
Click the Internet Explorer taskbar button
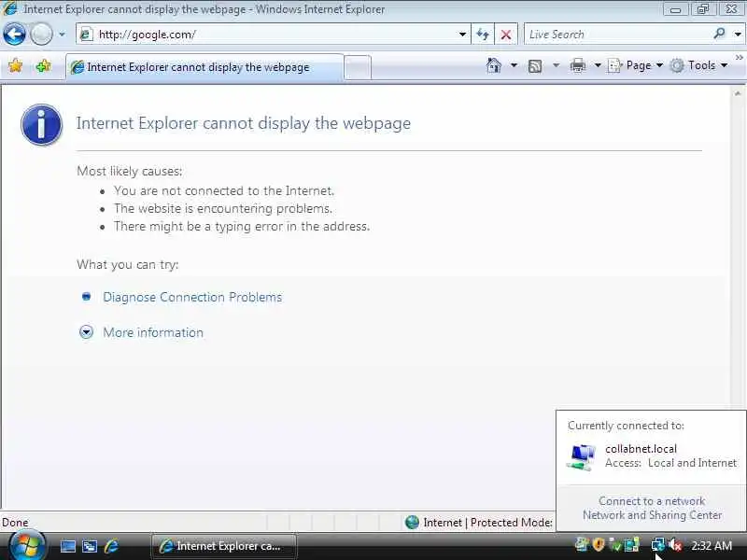(x=224, y=546)
